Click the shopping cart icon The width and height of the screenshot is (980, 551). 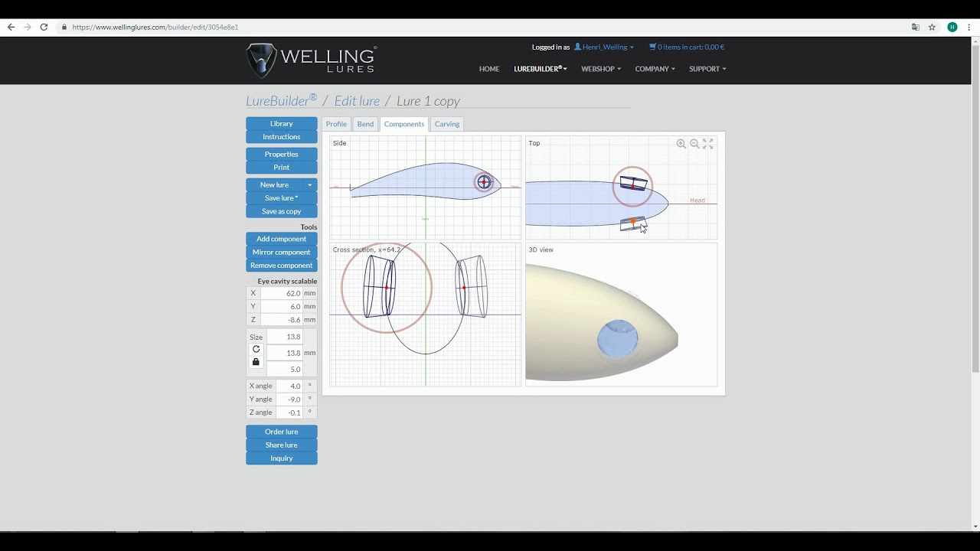pyautogui.click(x=652, y=47)
